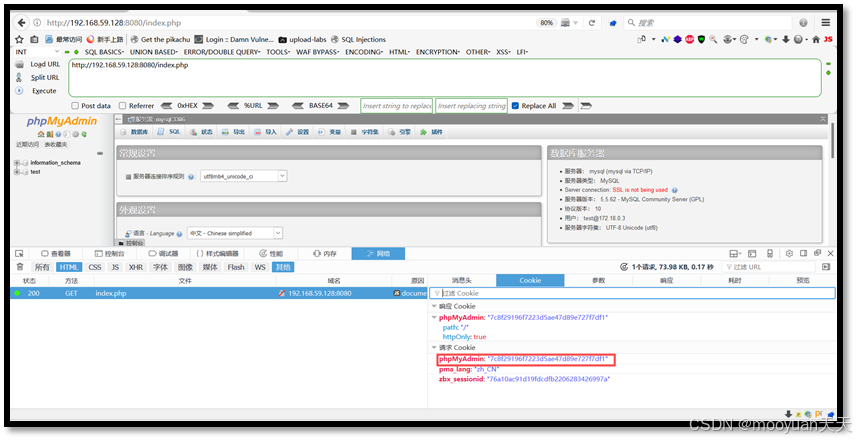
Task: Click phpMyAdmin home icon under logo
Action: pyautogui.click(x=41, y=134)
